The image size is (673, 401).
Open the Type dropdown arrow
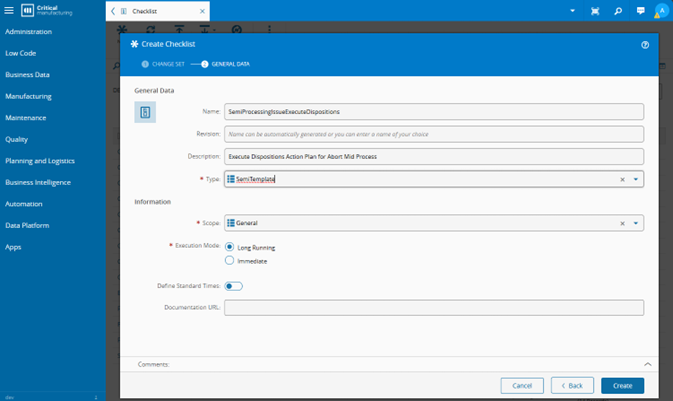point(637,180)
